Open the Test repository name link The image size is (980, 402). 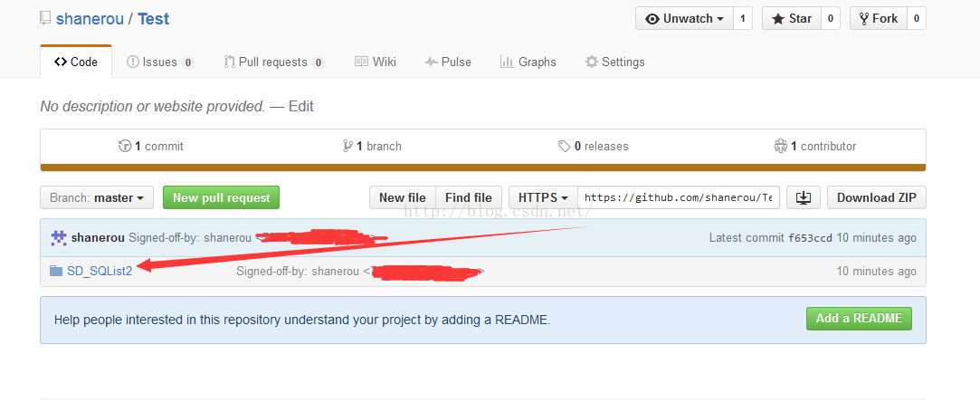(x=154, y=19)
